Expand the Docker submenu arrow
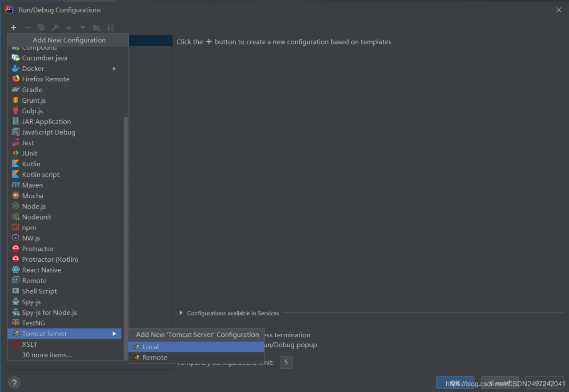569x392 pixels. pyautogui.click(x=114, y=68)
